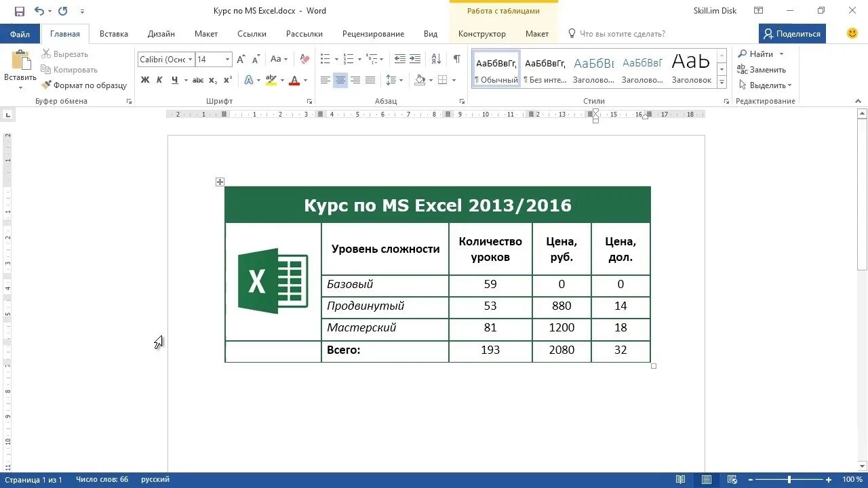Click Копировать to copy selection

pos(69,70)
